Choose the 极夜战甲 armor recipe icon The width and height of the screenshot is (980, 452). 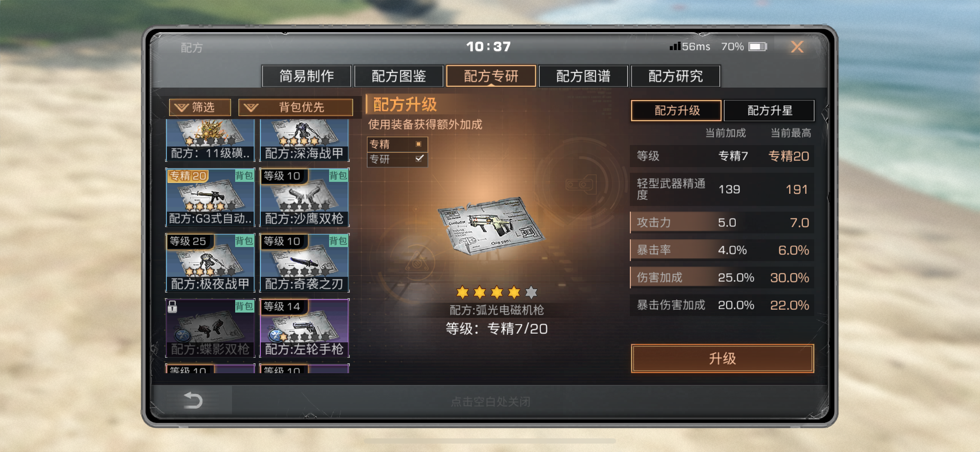click(x=210, y=262)
